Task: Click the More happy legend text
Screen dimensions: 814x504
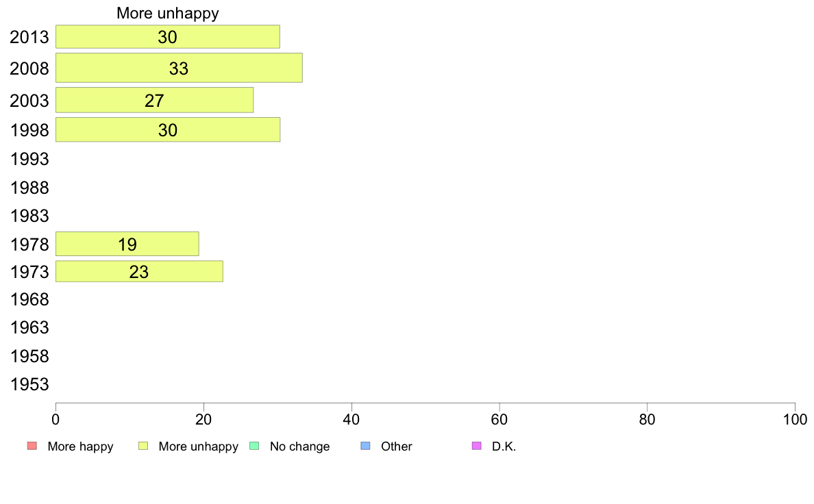Action: [80, 446]
